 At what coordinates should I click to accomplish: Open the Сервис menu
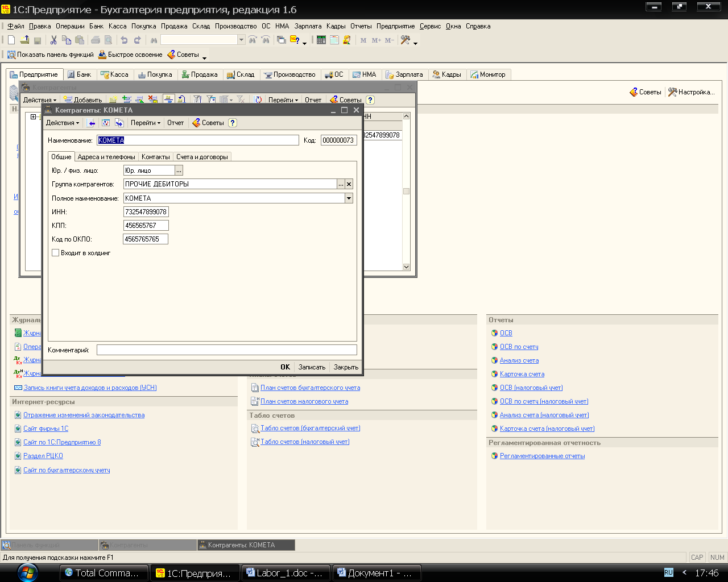(431, 26)
